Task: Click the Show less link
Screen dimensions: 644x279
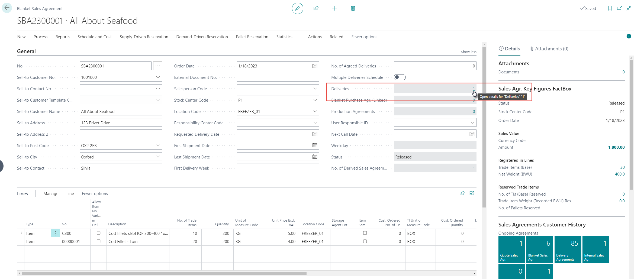Action: coord(468,52)
